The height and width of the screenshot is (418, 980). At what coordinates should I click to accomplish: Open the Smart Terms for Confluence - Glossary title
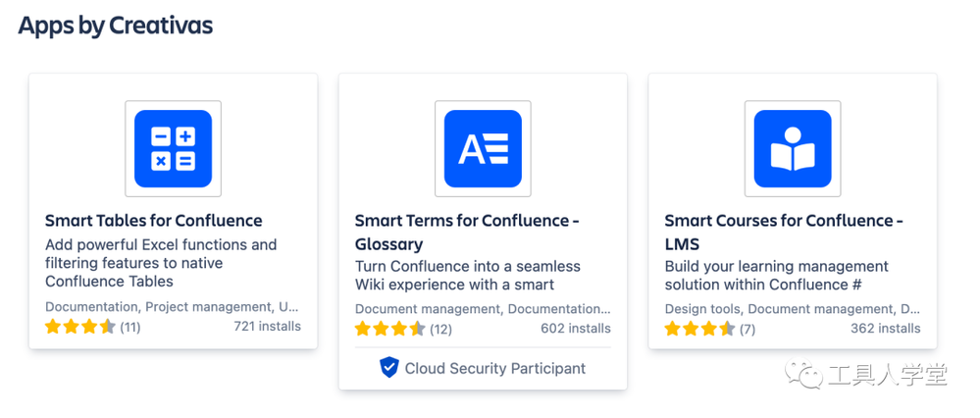click(468, 232)
